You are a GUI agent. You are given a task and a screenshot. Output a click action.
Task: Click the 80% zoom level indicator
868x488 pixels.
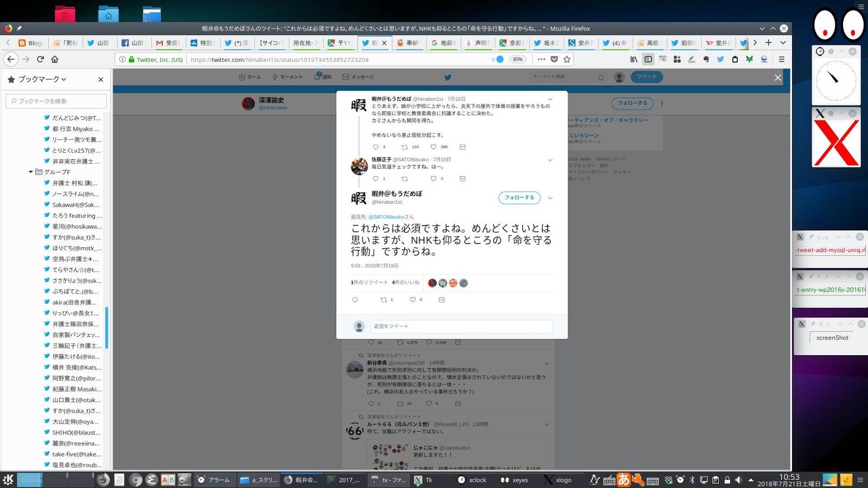click(x=518, y=59)
